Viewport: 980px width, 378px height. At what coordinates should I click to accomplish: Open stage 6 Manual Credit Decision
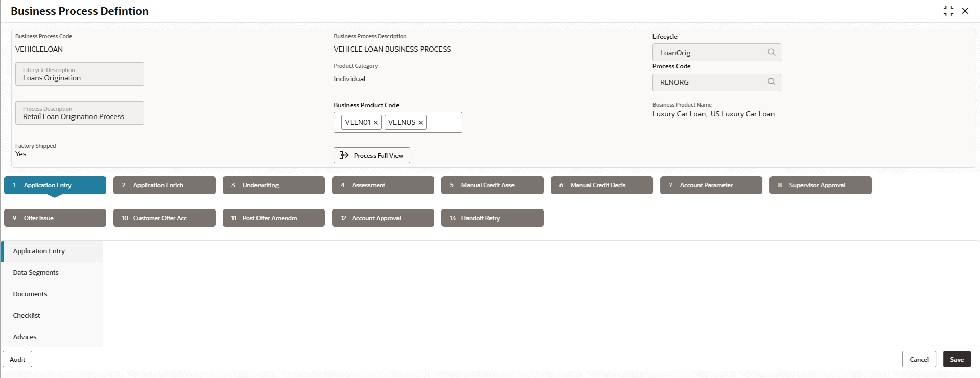[602, 185]
